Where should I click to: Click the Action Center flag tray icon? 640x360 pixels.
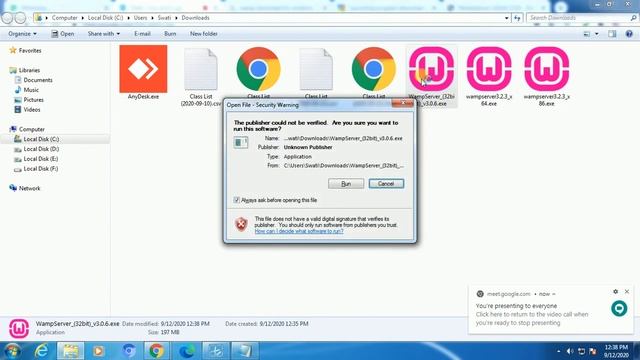pyautogui.click(x=593, y=351)
